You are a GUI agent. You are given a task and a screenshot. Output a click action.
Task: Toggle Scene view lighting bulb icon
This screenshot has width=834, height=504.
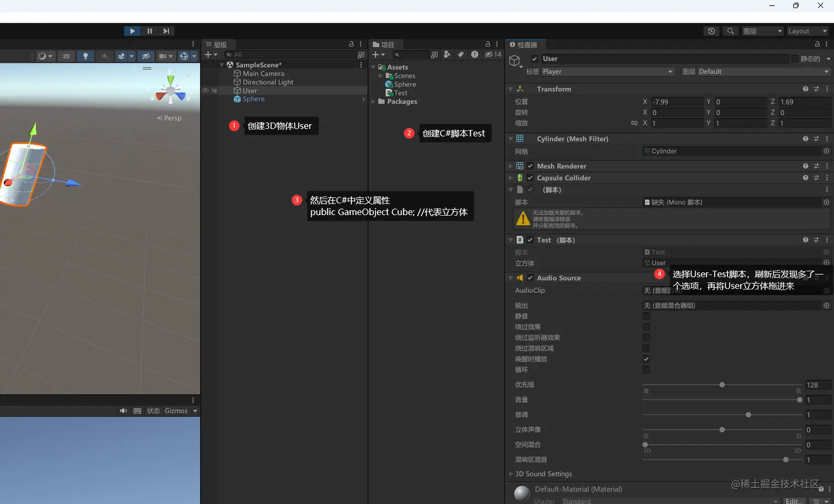coord(85,56)
